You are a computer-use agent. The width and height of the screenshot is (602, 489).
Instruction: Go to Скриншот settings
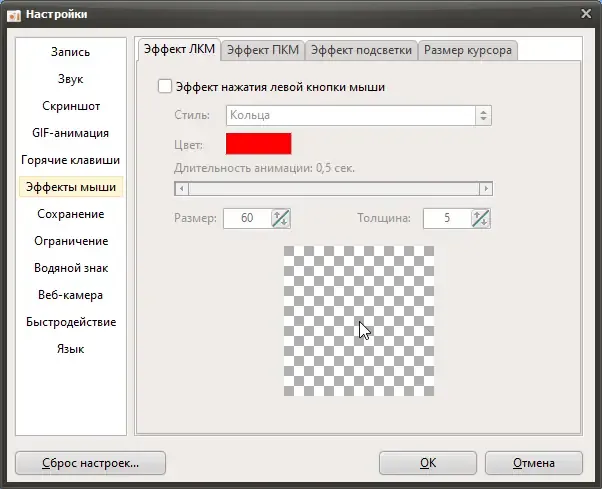point(71,106)
